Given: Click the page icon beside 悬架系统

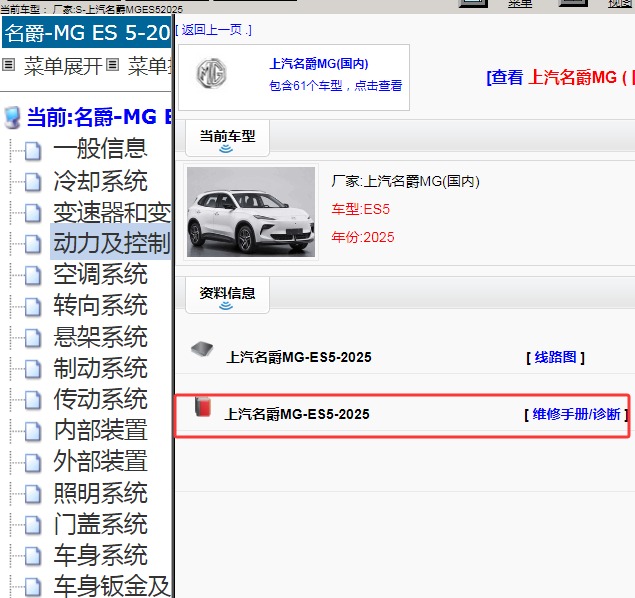Looking at the screenshot, I should click(33, 338).
